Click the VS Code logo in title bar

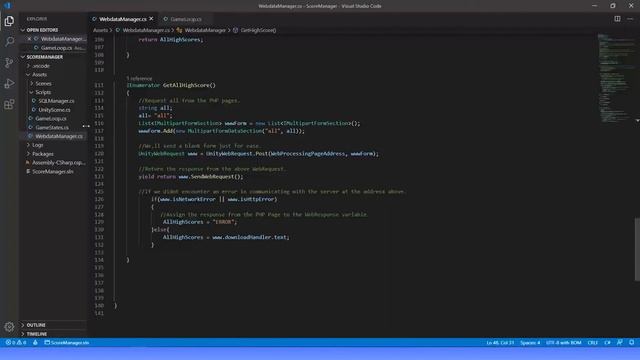7,6
